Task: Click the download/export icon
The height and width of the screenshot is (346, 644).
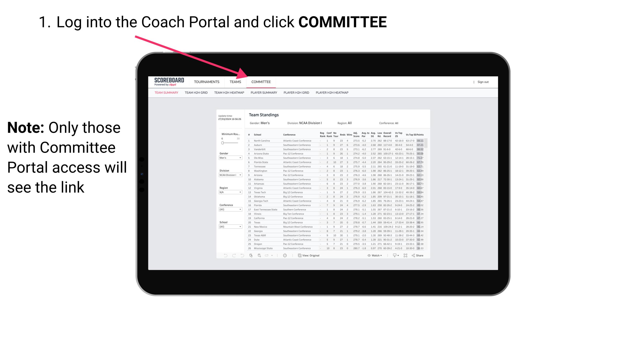Action: (x=394, y=256)
